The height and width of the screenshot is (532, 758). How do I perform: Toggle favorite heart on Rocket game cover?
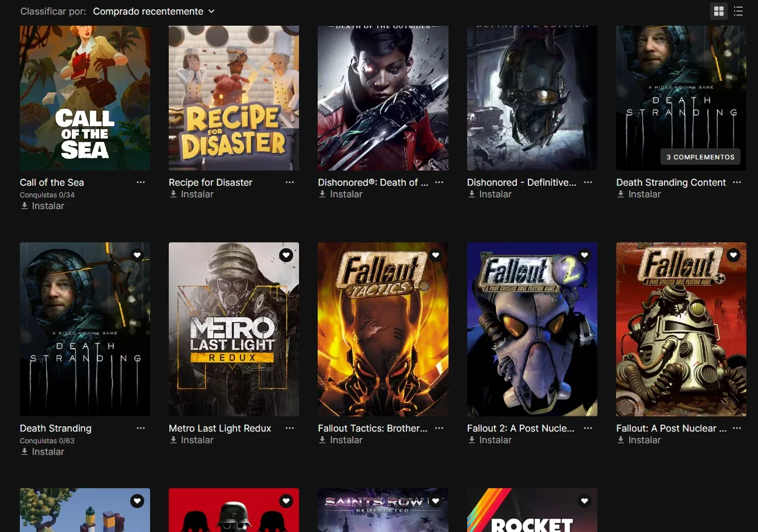click(x=585, y=501)
